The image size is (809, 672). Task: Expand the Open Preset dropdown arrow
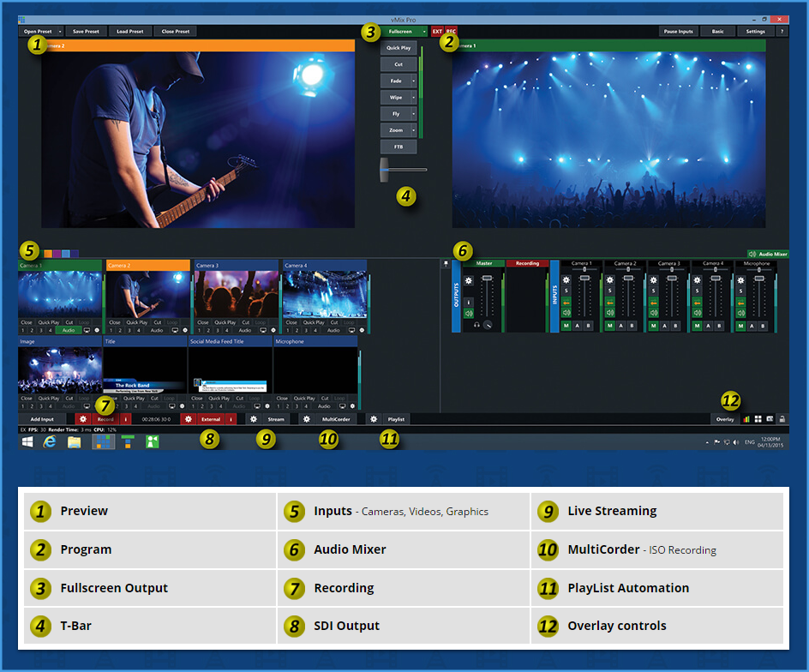click(x=61, y=32)
